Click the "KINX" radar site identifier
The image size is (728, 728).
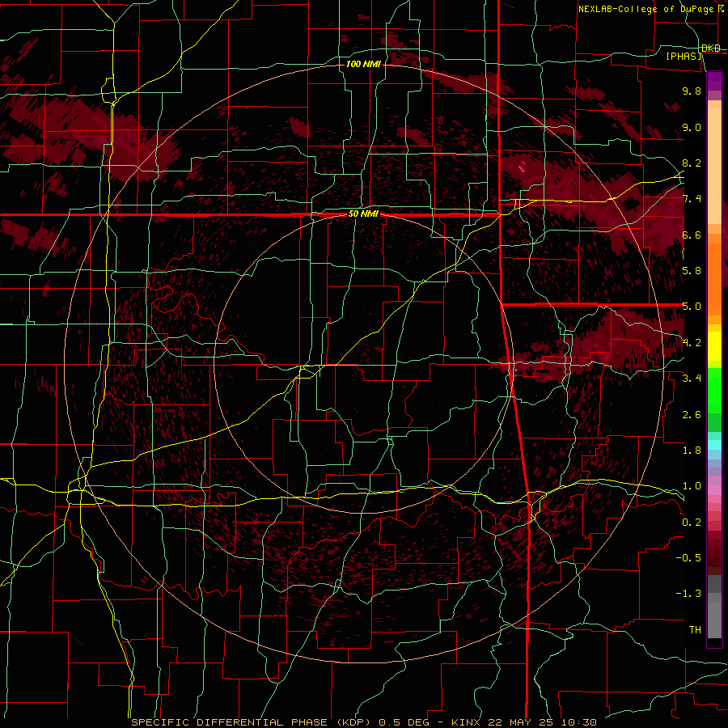point(467,722)
